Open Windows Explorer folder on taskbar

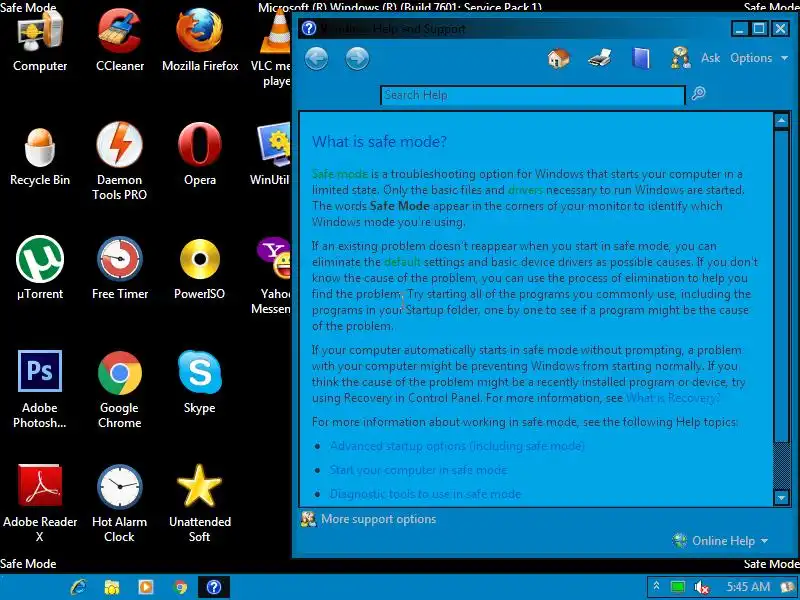tap(112, 587)
